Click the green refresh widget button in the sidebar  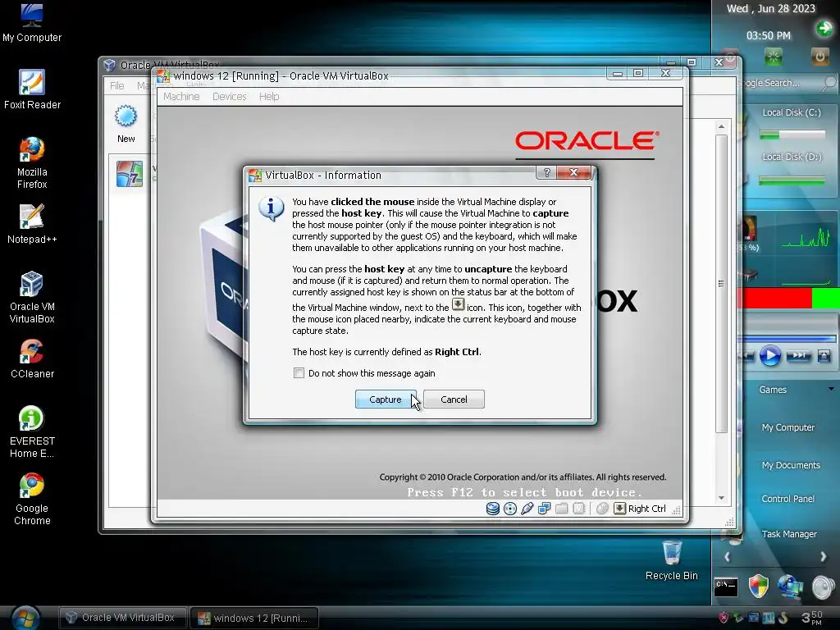[x=773, y=56]
